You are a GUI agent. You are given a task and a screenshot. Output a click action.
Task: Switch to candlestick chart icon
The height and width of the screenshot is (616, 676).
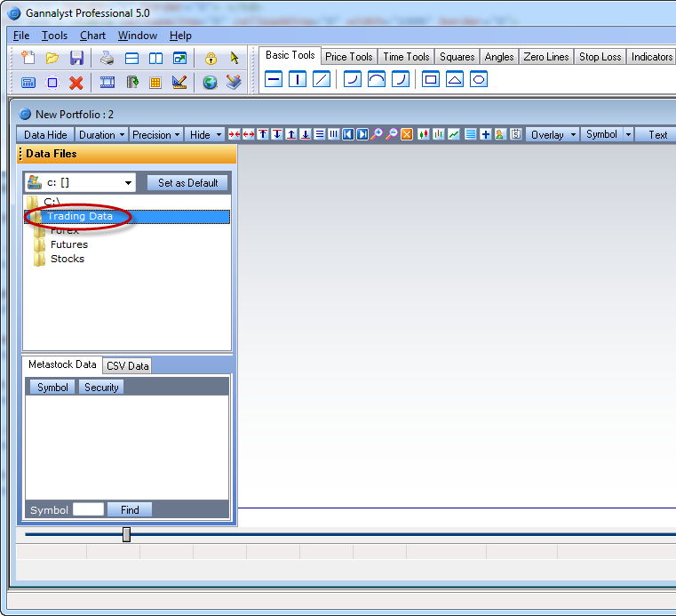pyautogui.click(x=424, y=134)
